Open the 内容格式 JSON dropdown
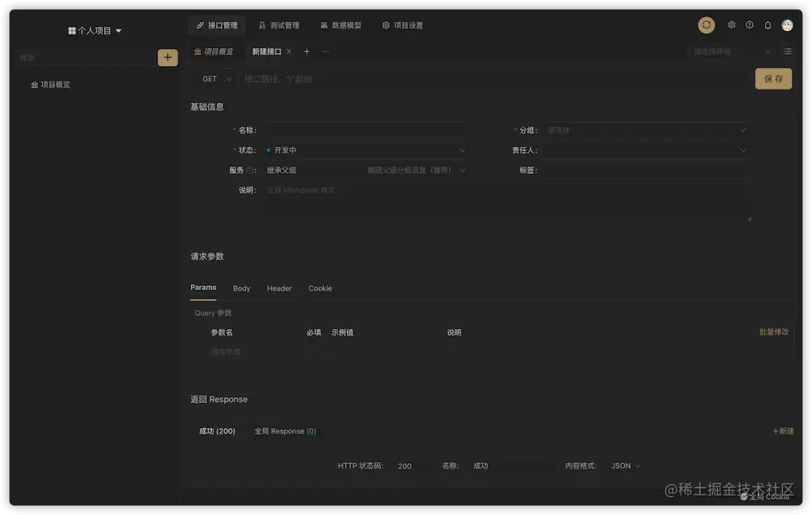 (x=624, y=465)
